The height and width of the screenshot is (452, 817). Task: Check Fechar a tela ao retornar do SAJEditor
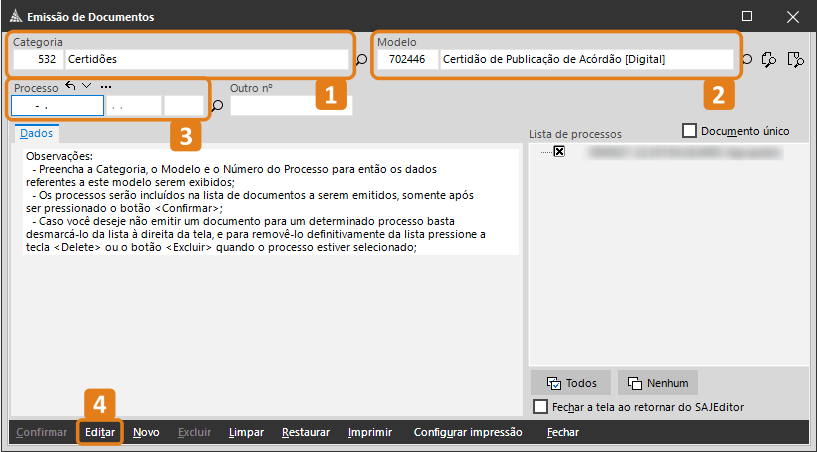(x=541, y=407)
